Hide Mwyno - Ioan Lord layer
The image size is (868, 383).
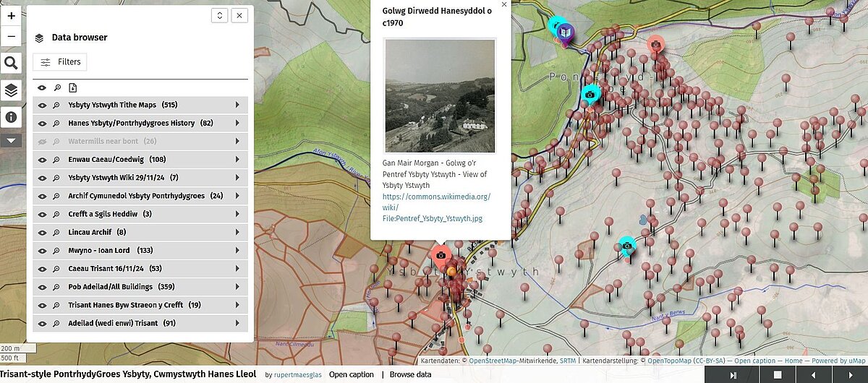(42, 250)
